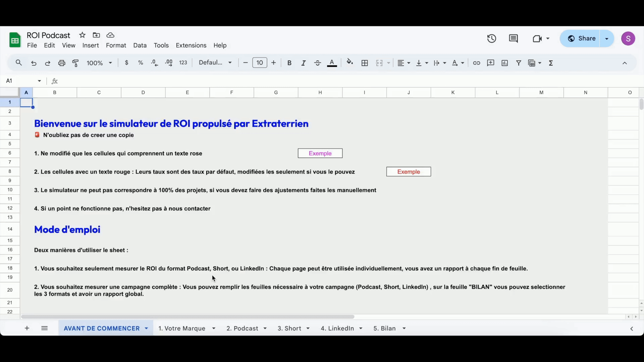Click the functions sigma icon
The image size is (644, 362).
[551, 63]
